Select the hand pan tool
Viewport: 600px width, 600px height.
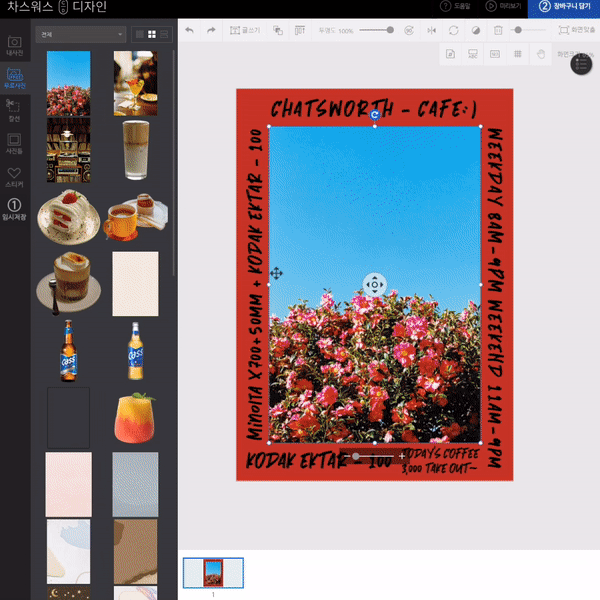coord(540,54)
